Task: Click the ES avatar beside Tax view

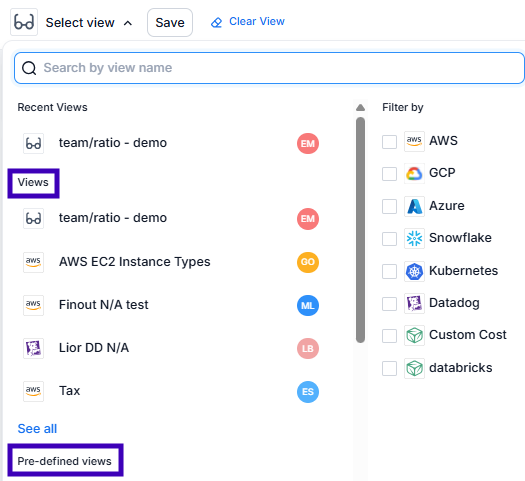Action: pos(308,392)
